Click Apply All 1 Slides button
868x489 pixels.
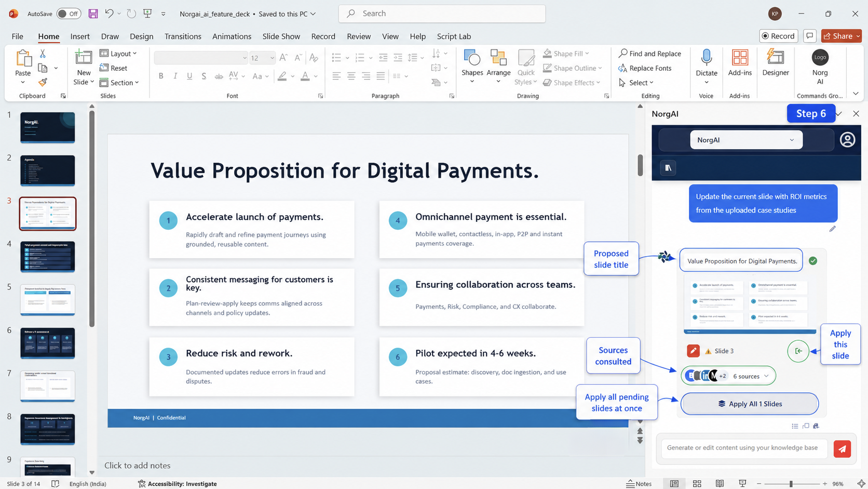pos(750,404)
